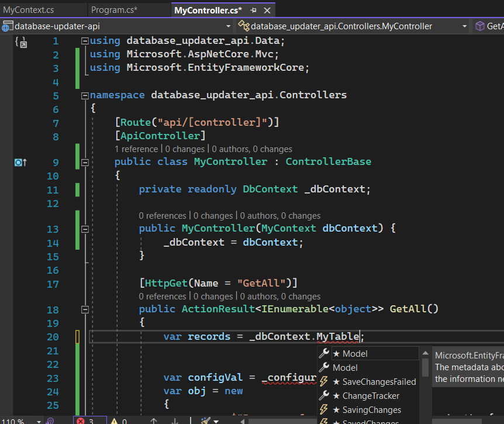Collapse the namespace block at line 5
The width and height of the screenshot is (504, 424).
tap(85, 95)
